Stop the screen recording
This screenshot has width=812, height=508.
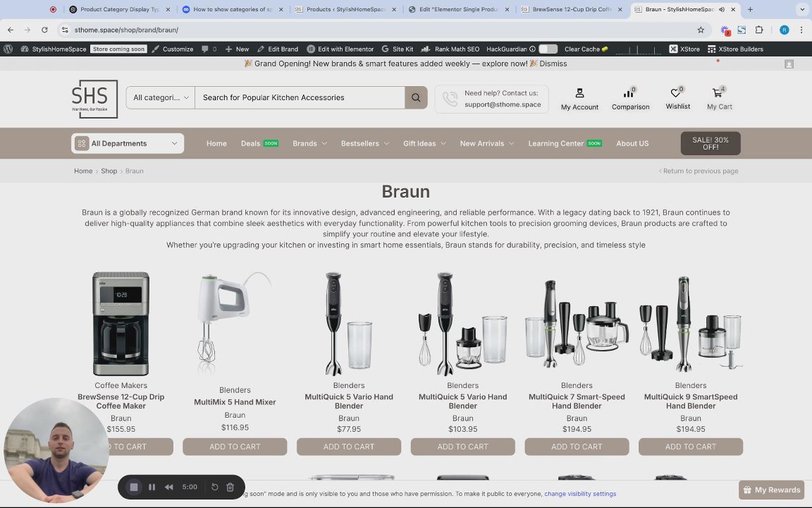[134, 488]
